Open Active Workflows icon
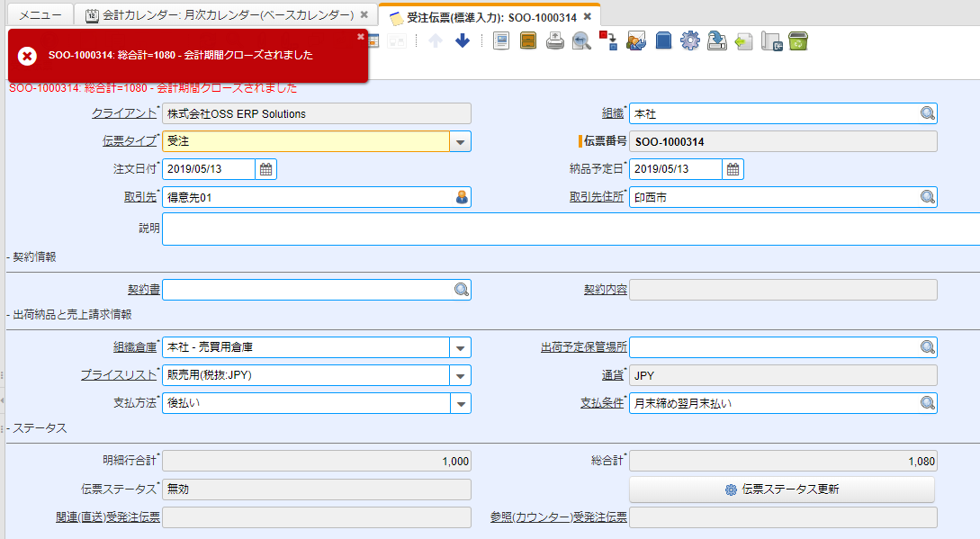Screen dimensions: 980x539 pos(608,41)
